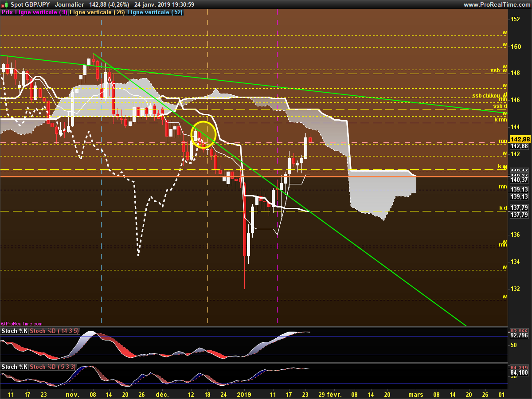
Task: Click the févr. date axis label
Action: click(334, 394)
